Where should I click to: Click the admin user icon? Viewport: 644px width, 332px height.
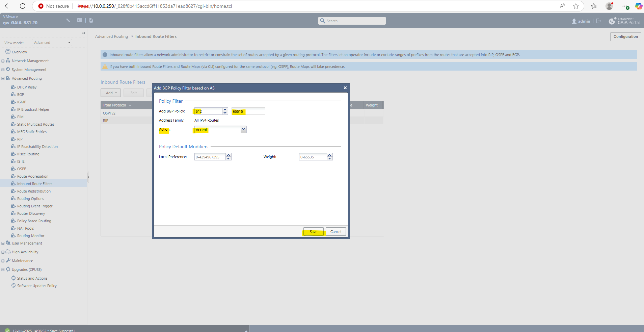tap(574, 21)
